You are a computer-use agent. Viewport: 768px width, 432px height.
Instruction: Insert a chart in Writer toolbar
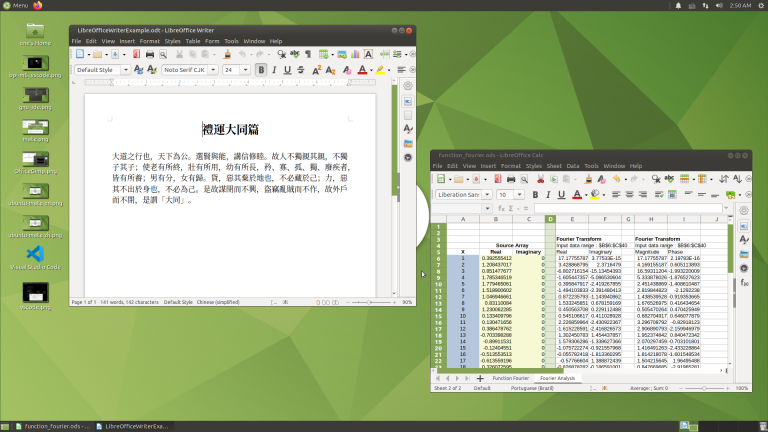355,54
